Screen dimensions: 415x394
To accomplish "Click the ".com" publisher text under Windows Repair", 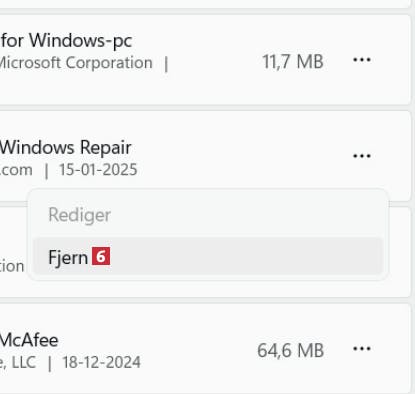I will click(x=16, y=170).
